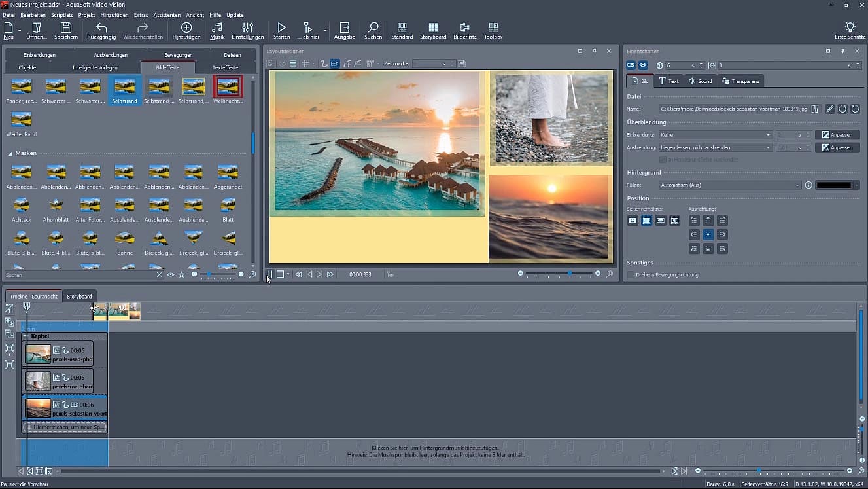Collapse the Masken section
The width and height of the screenshot is (868, 489).
tap(10, 153)
